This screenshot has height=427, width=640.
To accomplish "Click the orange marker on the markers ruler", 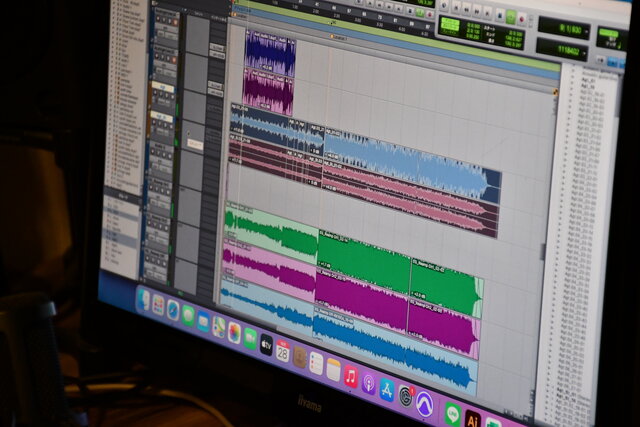I will click(x=332, y=37).
